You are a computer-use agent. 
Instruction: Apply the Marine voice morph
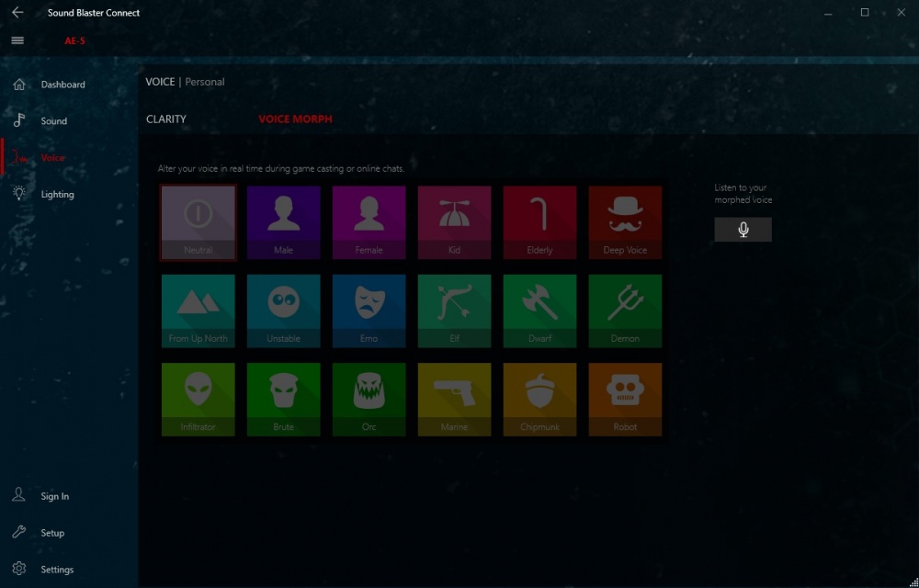[x=454, y=400]
